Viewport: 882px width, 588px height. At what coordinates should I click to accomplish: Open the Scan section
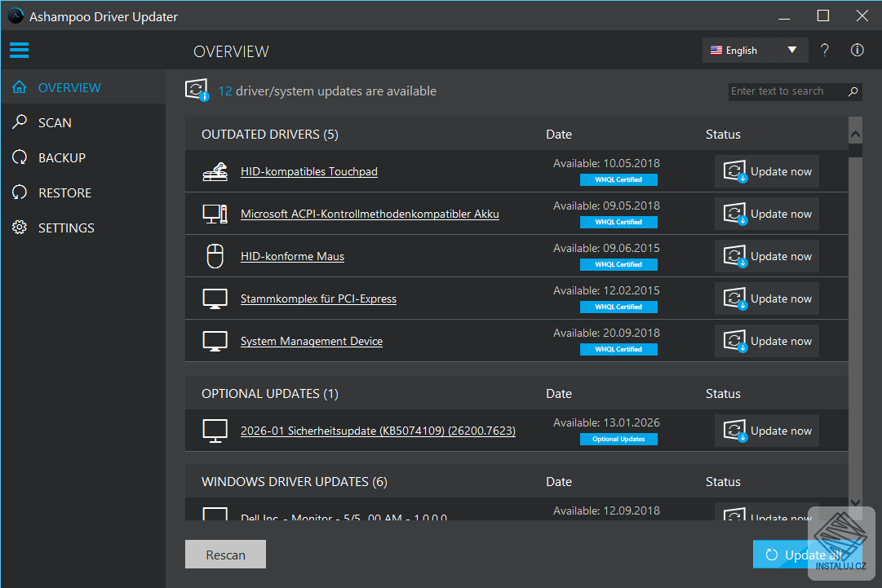click(83, 122)
